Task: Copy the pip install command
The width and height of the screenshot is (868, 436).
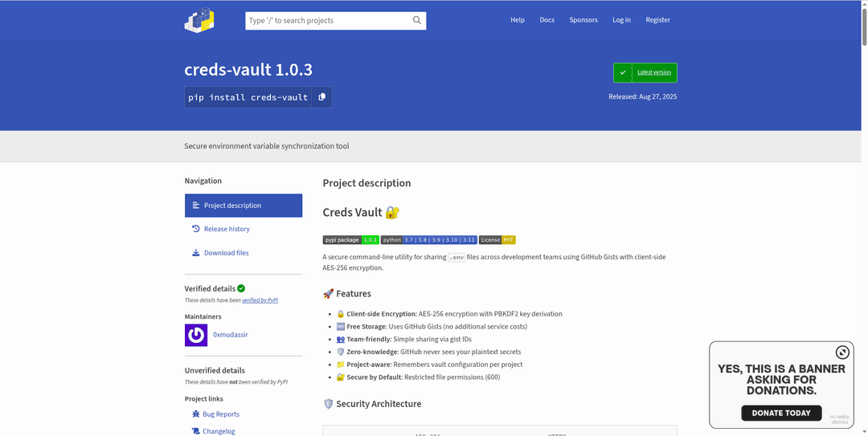Action: point(321,97)
